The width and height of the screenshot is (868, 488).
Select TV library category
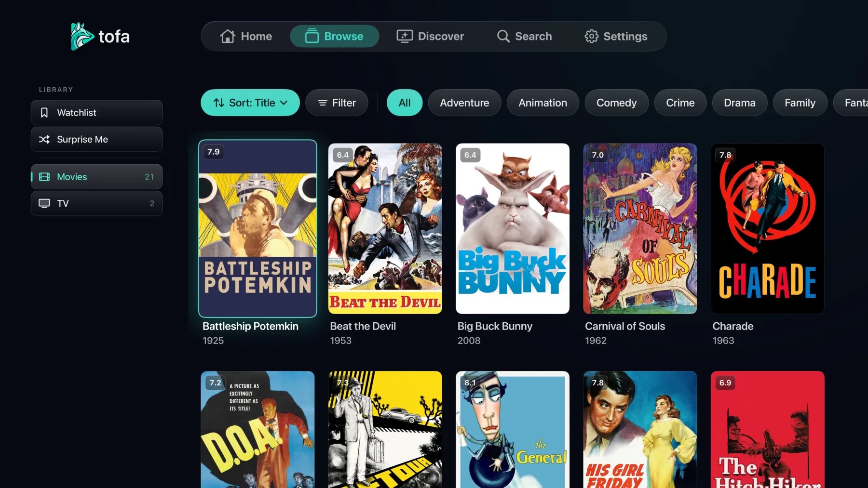[x=96, y=203]
